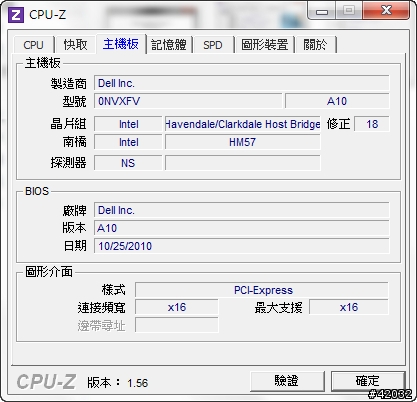Click the BIOS version A10 field
The height and width of the screenshot is (402, 417).
click(241, 228)
